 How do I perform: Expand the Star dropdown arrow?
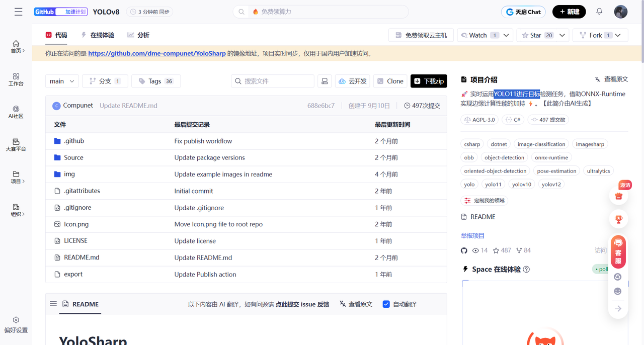coord(562,35)
